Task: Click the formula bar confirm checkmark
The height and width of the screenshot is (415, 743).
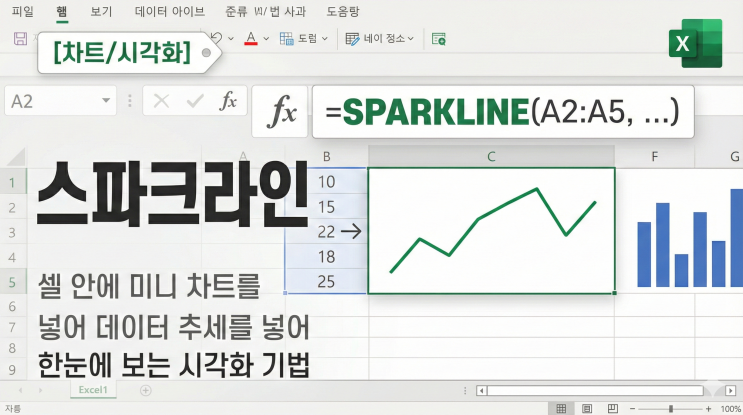Action: click(195, 101)
